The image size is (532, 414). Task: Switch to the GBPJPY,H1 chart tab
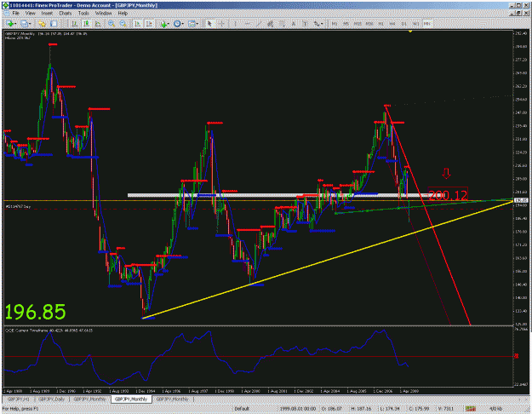point(19,399)
